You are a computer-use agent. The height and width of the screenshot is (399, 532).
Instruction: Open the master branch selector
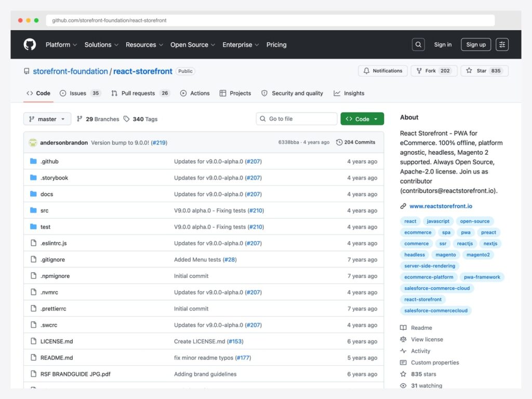pos(47,119)
